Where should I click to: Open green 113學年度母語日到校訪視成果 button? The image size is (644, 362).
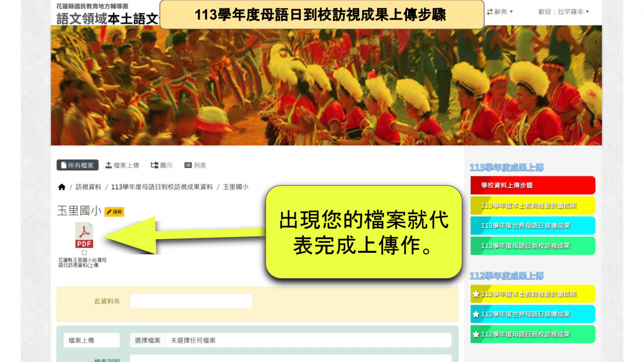[x=533, y=246]
